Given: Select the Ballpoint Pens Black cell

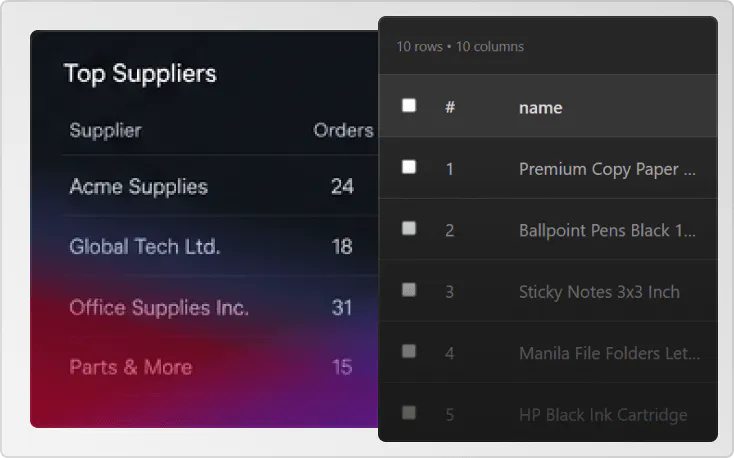Looking at the screenshot, I should tap(607, 230).
